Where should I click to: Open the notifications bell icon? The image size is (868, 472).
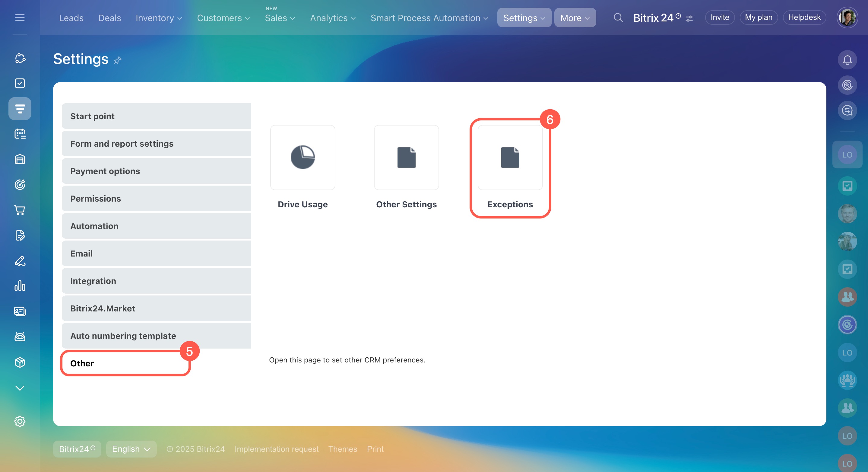[847, 60]
